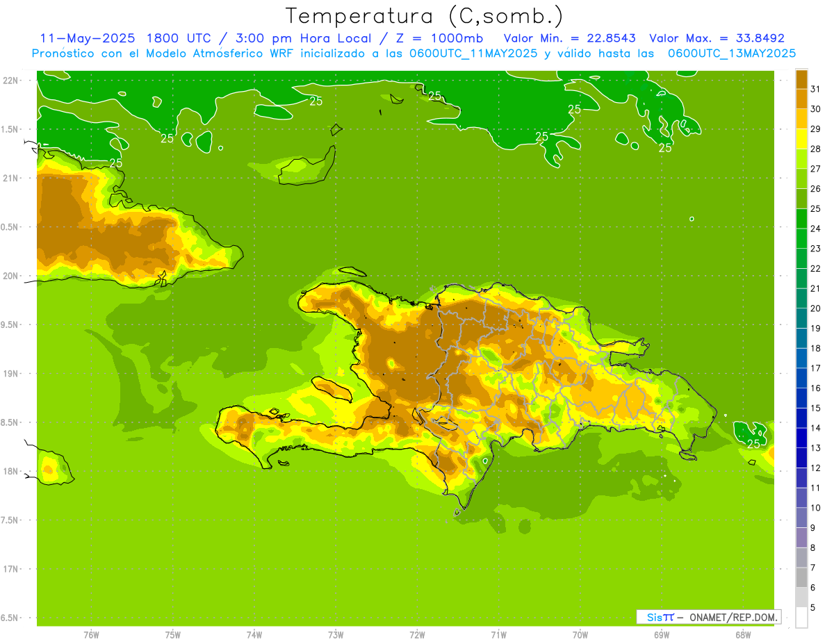Click the "20N" latitude axis label
Image resolution: width=834 pixels, height=644 pixels.
point(11,276)
